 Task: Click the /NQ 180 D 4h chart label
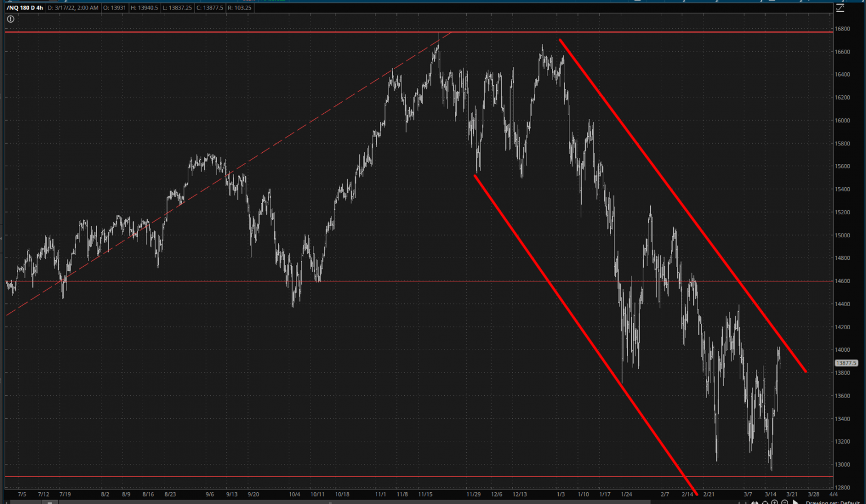(25, 8)
